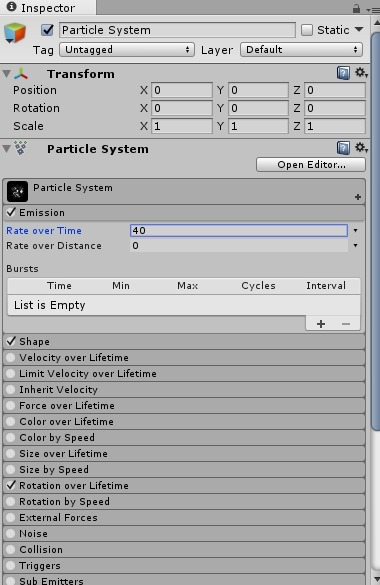Disable Rotation over Lifetime module
Viewport: 380px width, 585px height.
[11, 485]
